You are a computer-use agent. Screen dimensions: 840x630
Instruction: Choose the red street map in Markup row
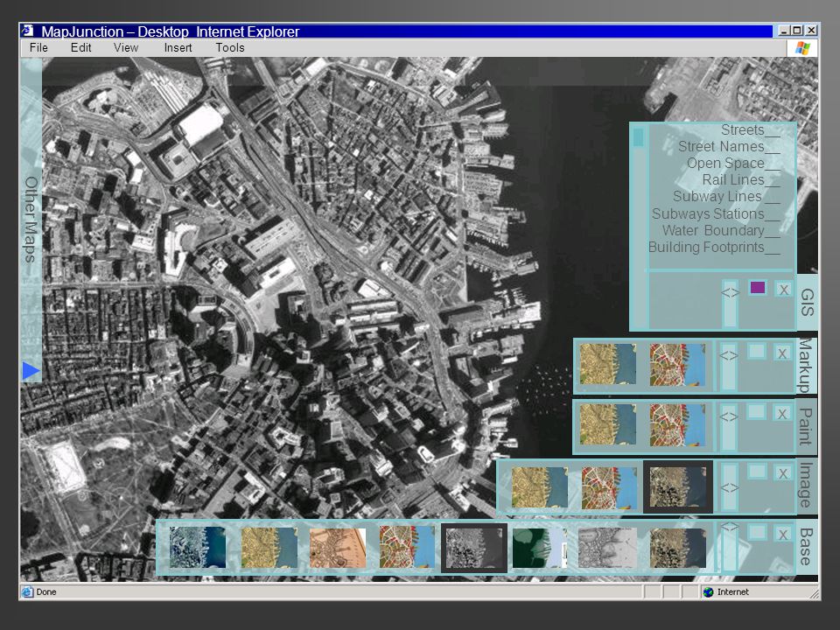pos(677,365)
